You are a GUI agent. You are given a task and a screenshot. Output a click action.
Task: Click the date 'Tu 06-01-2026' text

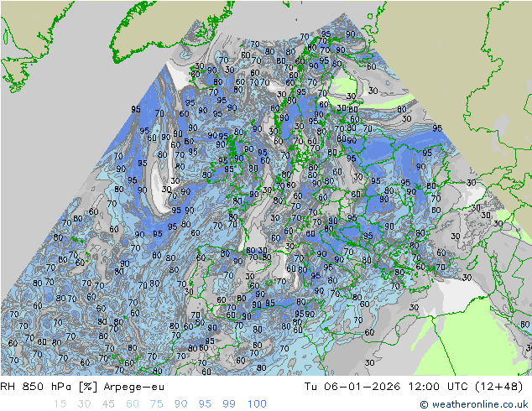pos(352,387)
